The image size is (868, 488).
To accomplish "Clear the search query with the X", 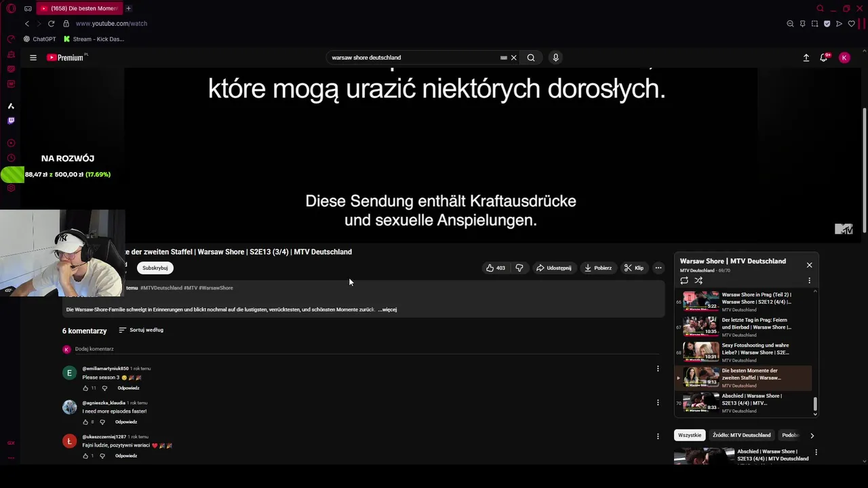I will pyautogui.click(x=514, y=58).
